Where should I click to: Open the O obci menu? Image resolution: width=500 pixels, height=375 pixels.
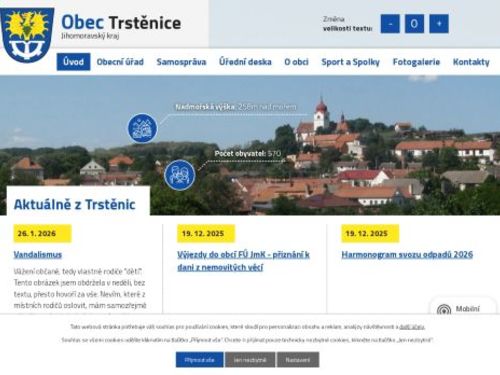[296, 62]
